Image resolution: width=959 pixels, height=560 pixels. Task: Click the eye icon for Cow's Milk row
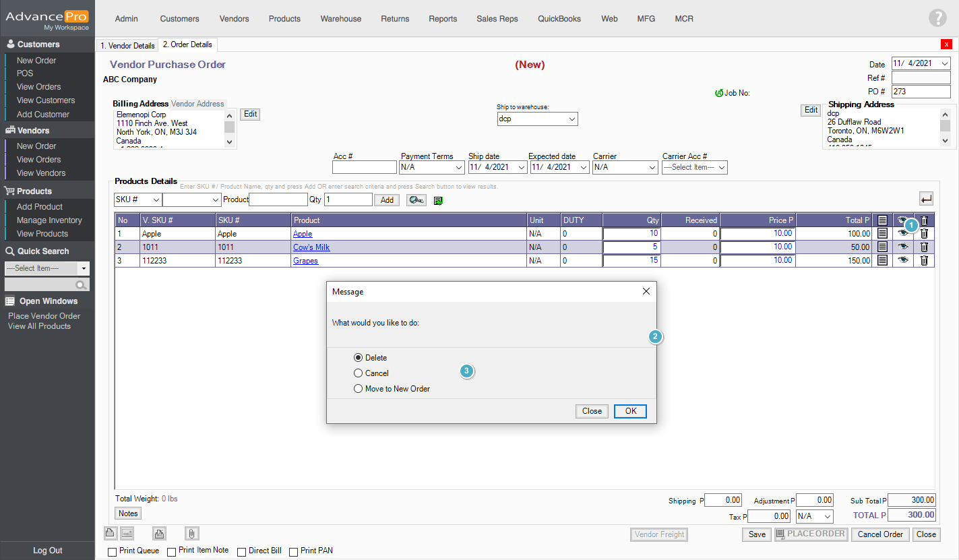coord(902,247)
